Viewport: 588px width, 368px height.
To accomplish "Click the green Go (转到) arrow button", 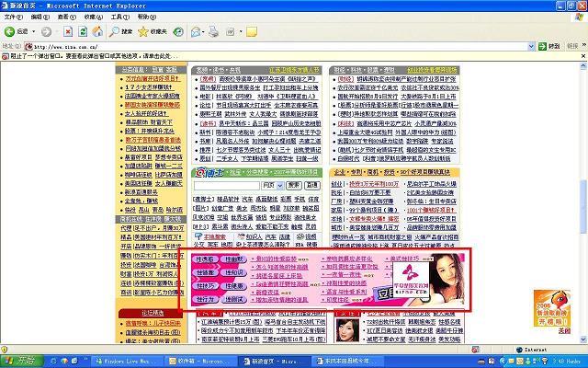I will click(x=542, y=46).
